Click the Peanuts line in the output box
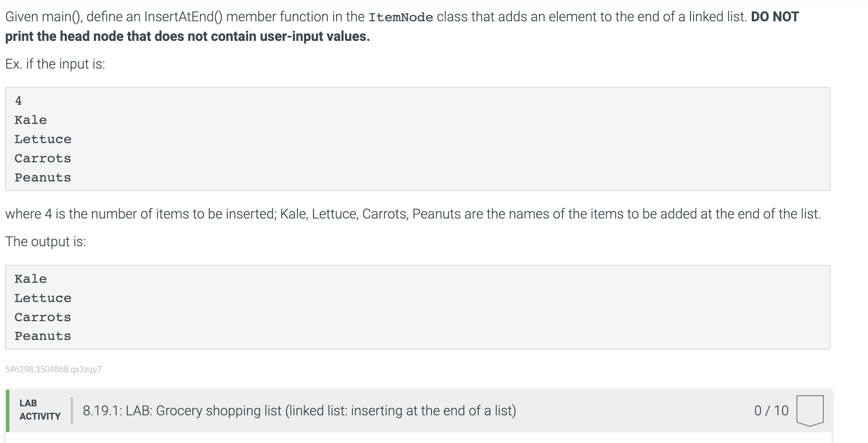The image size is (868, 443). click(x=43, y=336)
